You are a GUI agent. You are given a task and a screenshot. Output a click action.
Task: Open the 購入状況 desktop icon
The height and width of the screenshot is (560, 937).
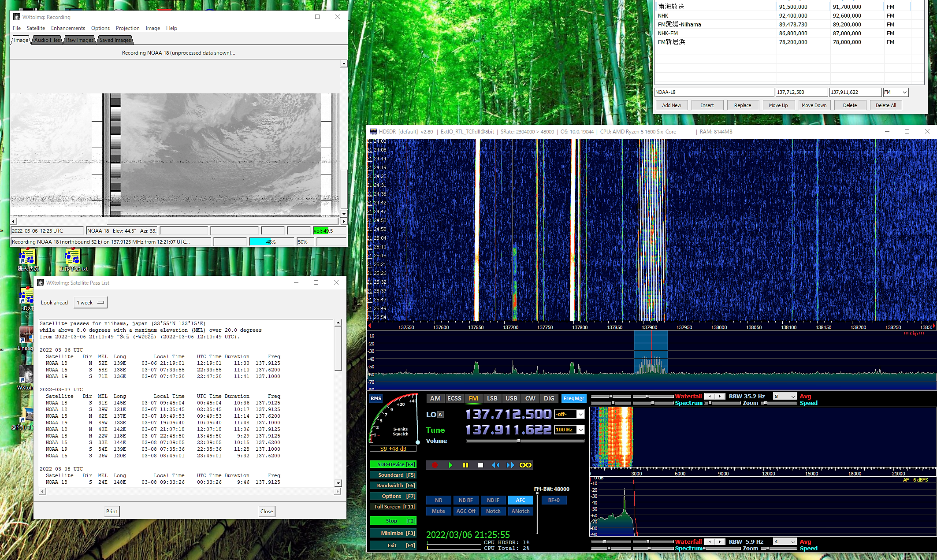(28, 260)
